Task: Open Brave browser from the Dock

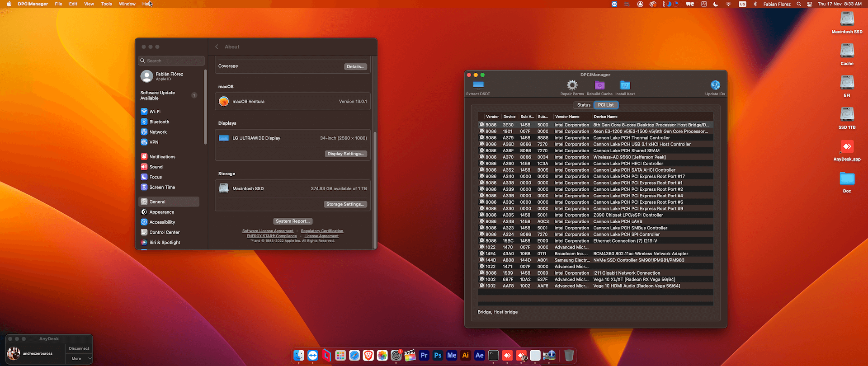Action: pos(368,356)
